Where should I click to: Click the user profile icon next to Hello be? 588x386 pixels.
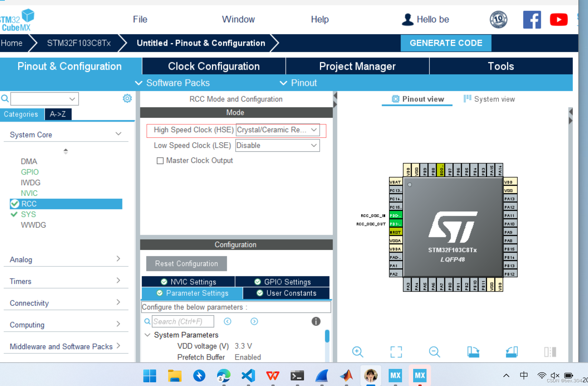coord(408,19)
